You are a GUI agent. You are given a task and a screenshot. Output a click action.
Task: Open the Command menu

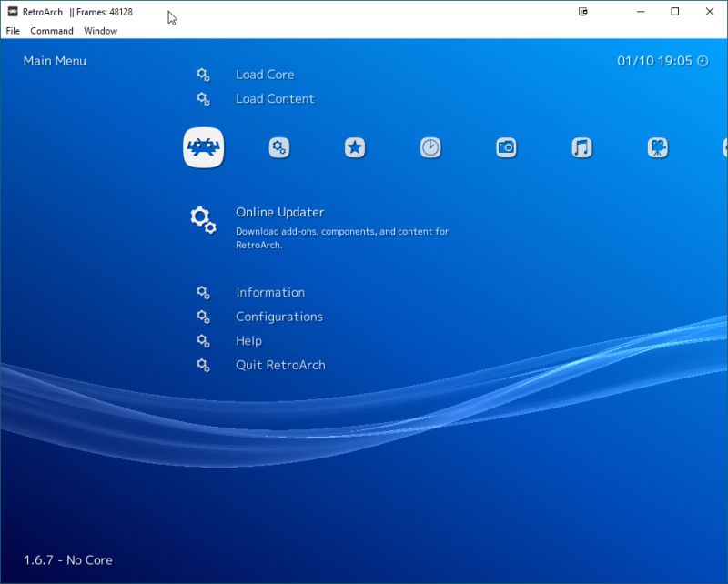(x=52, y=30)
